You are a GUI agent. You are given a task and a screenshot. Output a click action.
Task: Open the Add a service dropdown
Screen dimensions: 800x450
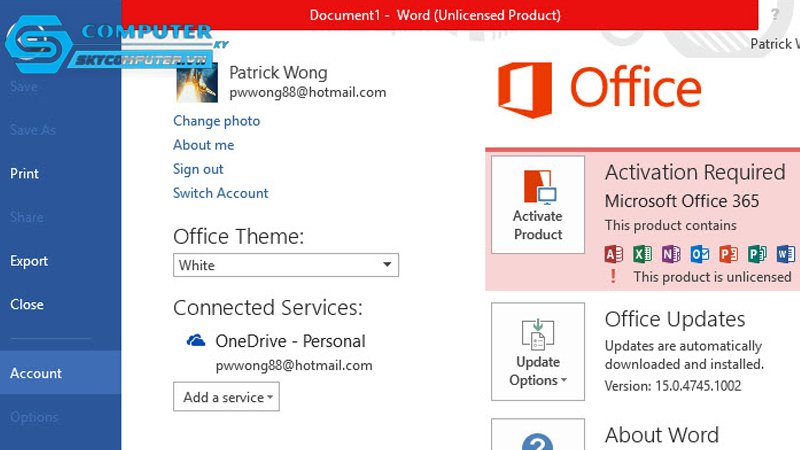(x=227, y=397)
